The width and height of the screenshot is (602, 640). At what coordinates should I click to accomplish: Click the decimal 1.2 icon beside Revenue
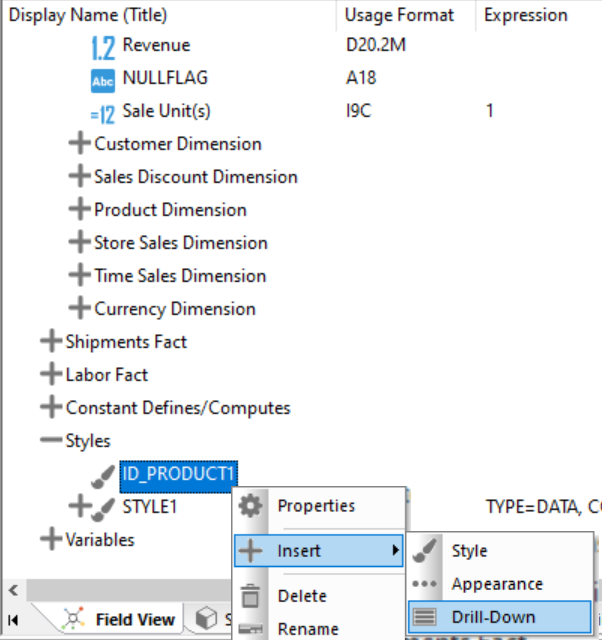pos(103,47)
